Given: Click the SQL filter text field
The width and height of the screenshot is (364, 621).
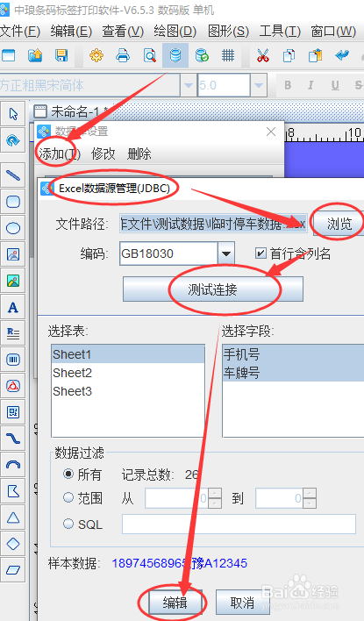Looking at the screenshot, I should point(239,524).
